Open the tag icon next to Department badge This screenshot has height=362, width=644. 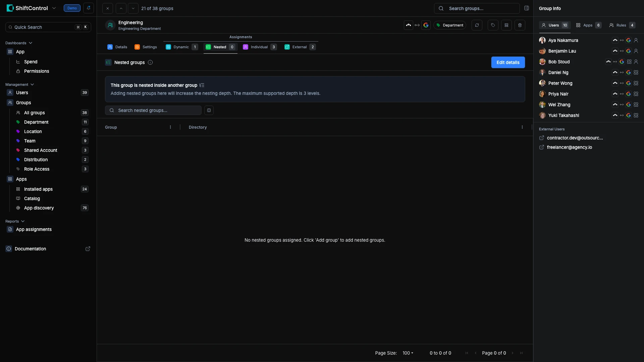pos(493,25)
